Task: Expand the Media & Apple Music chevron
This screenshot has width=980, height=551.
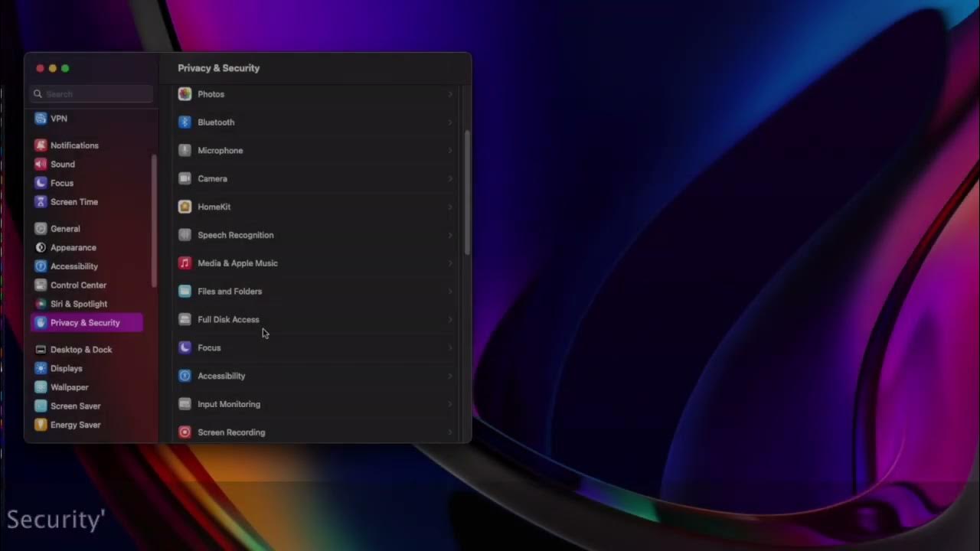Action: point(450,263)
